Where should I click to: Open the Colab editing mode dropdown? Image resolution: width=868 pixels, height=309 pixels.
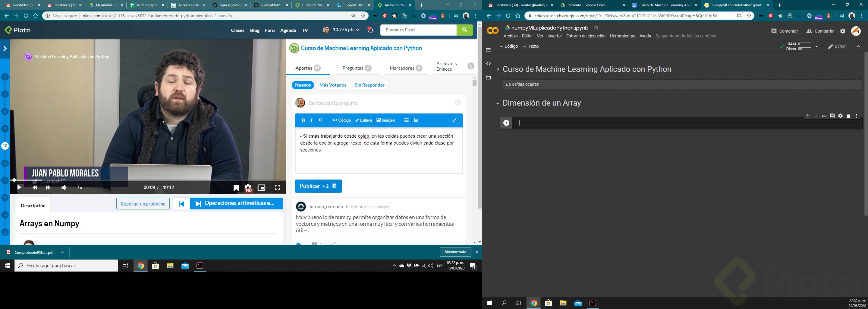(x=837, y=46)
